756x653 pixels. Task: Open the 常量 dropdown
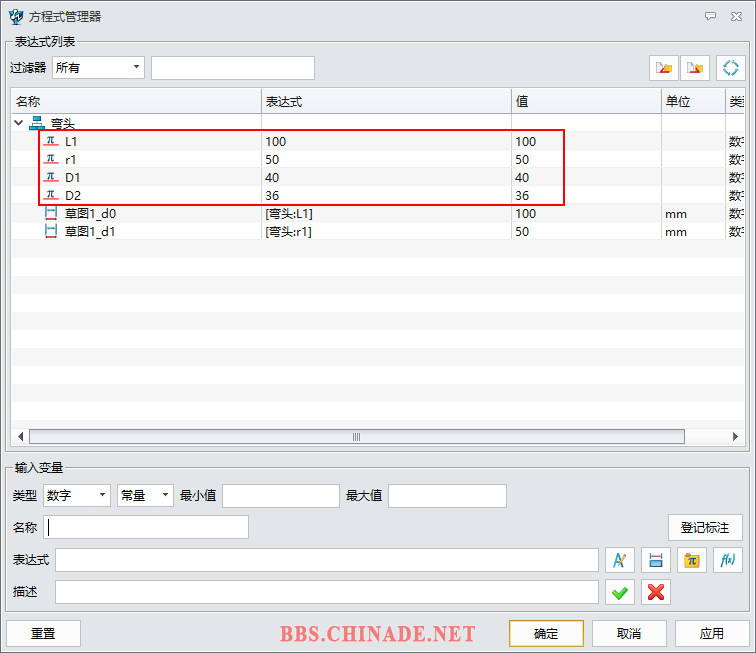tap(145, 495)
